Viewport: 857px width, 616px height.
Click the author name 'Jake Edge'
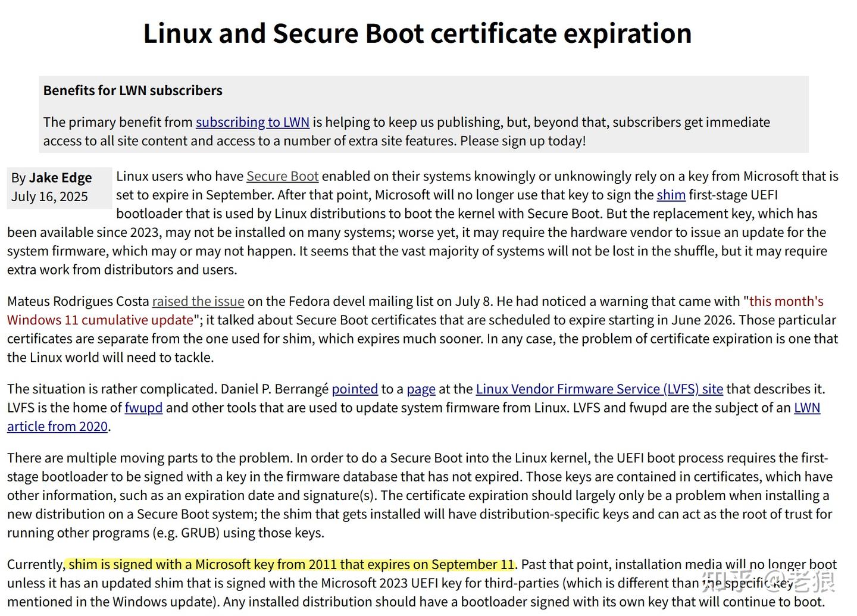(x=60, y=177)
